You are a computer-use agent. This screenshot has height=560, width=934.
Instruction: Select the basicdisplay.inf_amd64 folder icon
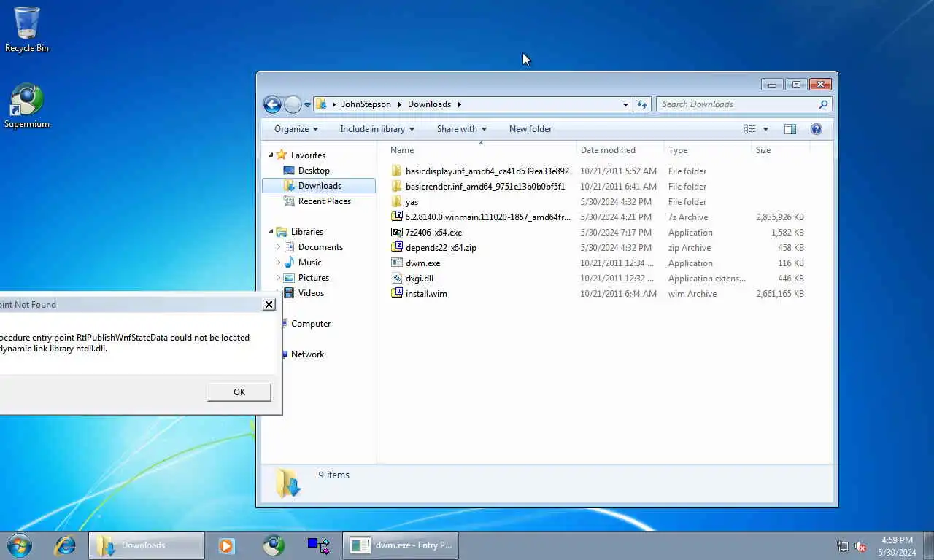pyautogui.click(x=397, y=171)
